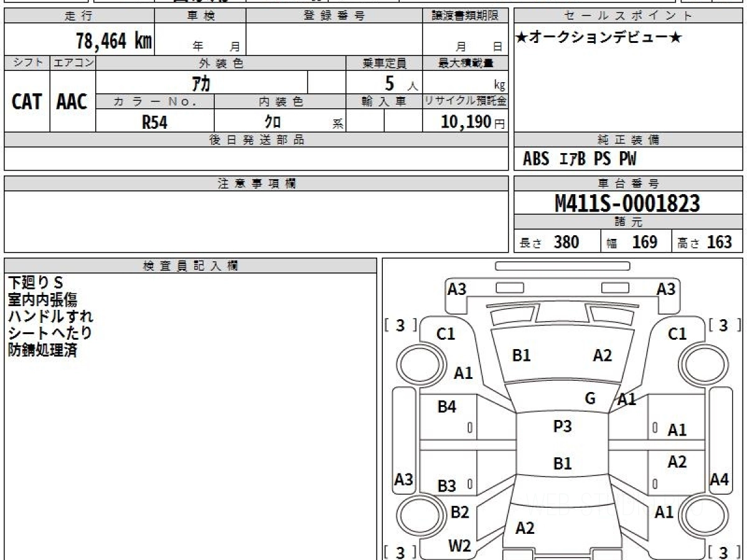Select the AAC air conditioner value
Image resolution: width=747 pixels, height=560 pixels.
pyautogui.click(x=72, y=101)
